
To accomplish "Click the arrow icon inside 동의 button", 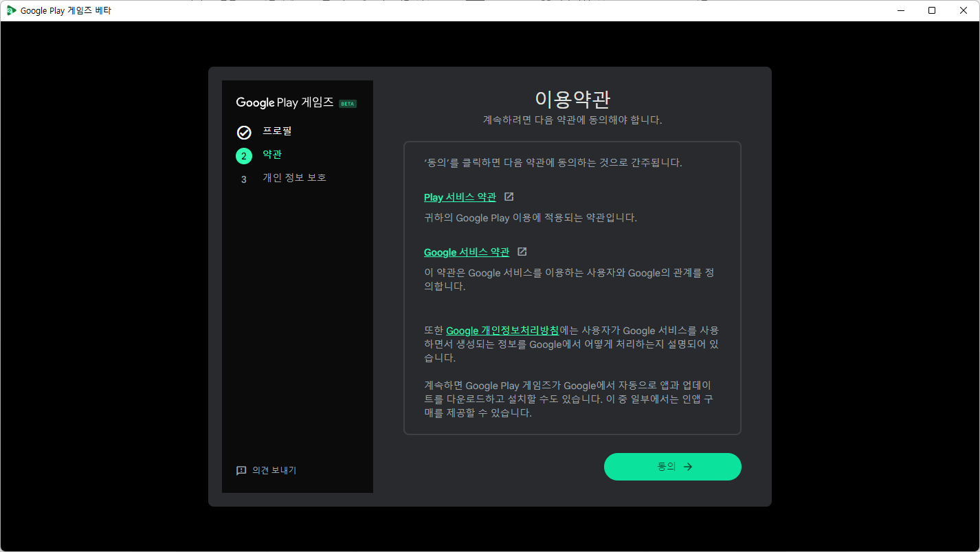I will click(x=688, y=467).
